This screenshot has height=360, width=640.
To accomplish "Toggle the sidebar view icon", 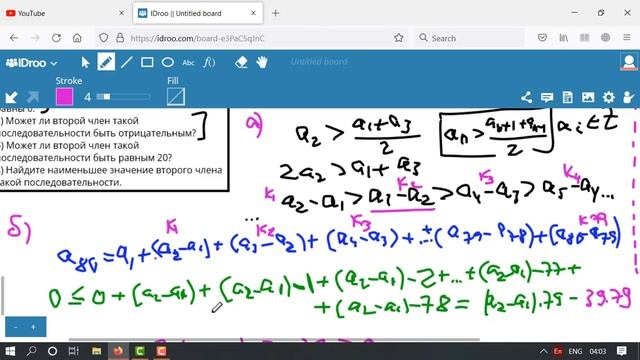I will tap(584, 38).
